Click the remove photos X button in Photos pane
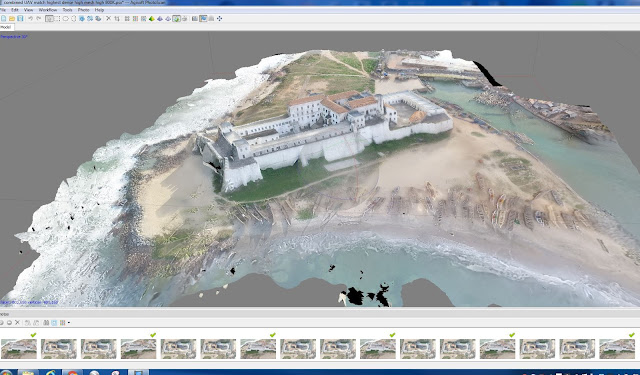The image size is (640, 375). coord(17,323)
